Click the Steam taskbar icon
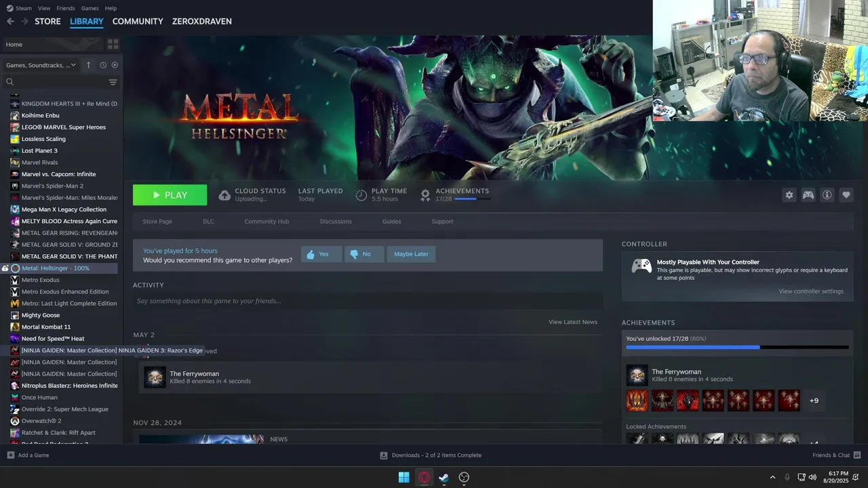Screen dimensions: 868x488 click(444, 477)
